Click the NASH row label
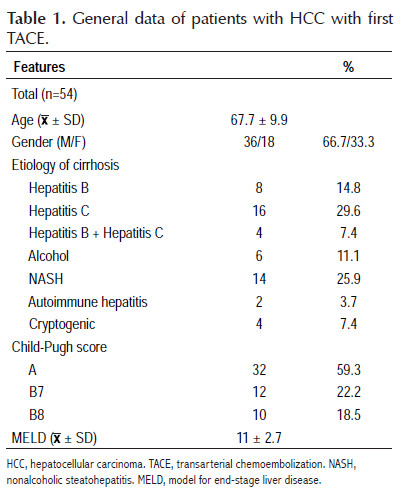The image size is (405, 497). pos(46,279)
